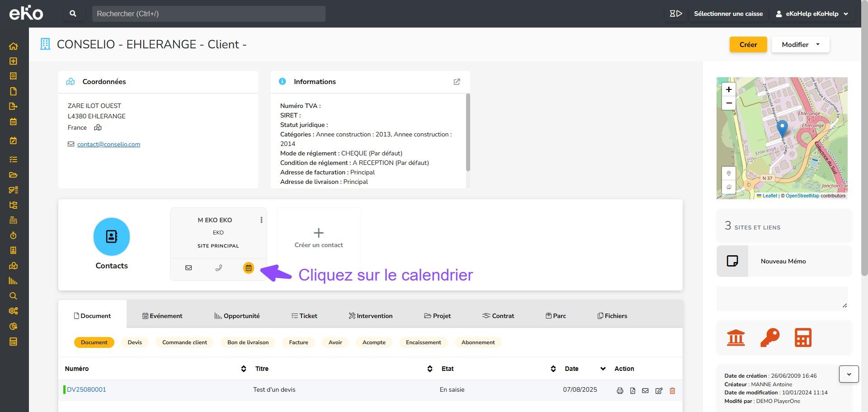Switch to the Evénement tab
The image size is (868, 412).
[162, 316]
